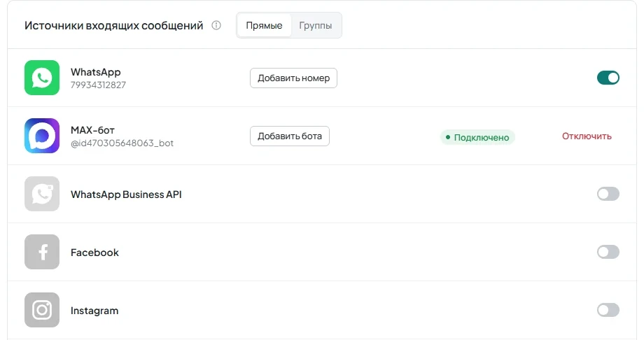Click the Подключено status badge
This screenshot has width=644, height=340.
(477, 137)
